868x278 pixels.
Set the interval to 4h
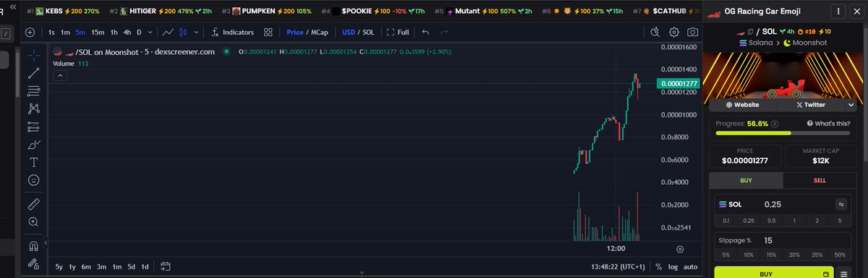point(127,32)
